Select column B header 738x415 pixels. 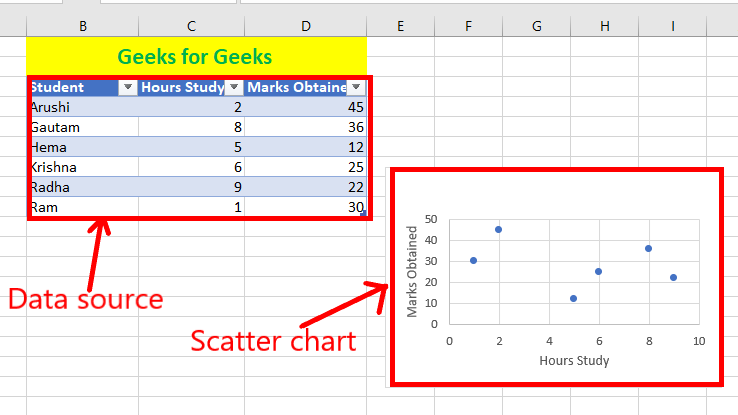[x=83, y=26]
